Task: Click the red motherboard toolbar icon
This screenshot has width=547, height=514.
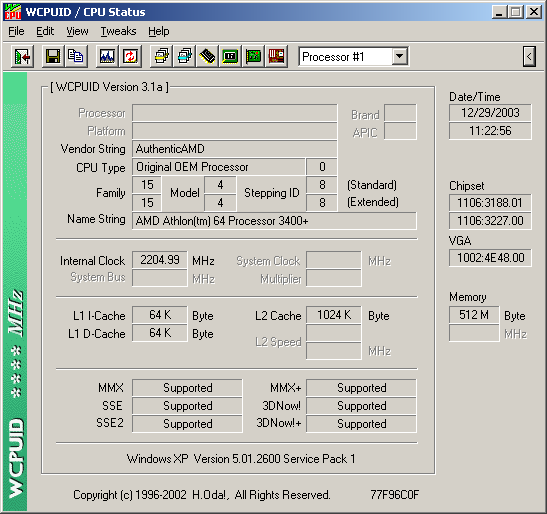Action: tap(276, 56)
